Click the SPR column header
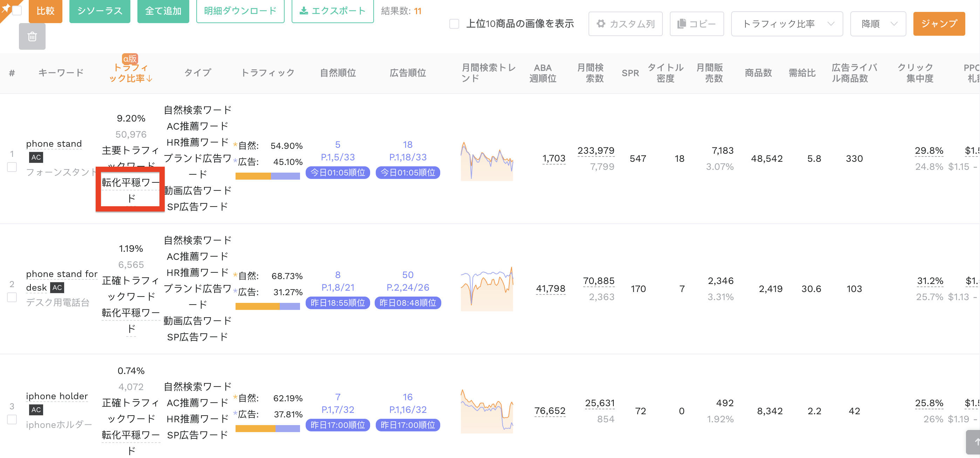Image resolution: width=980 pixels, height=458 pixels. click(x=631, y=73)
